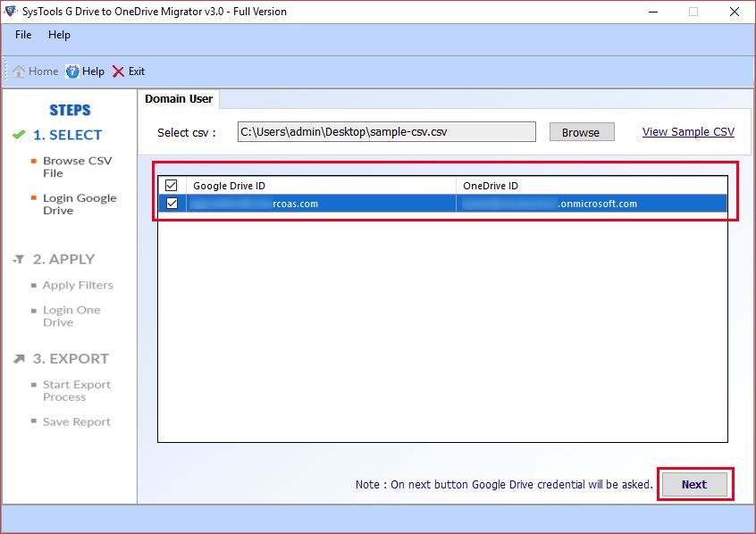Click the blue Help question mark icon
The height and width of the screenshot is (534, 756).
72,71
